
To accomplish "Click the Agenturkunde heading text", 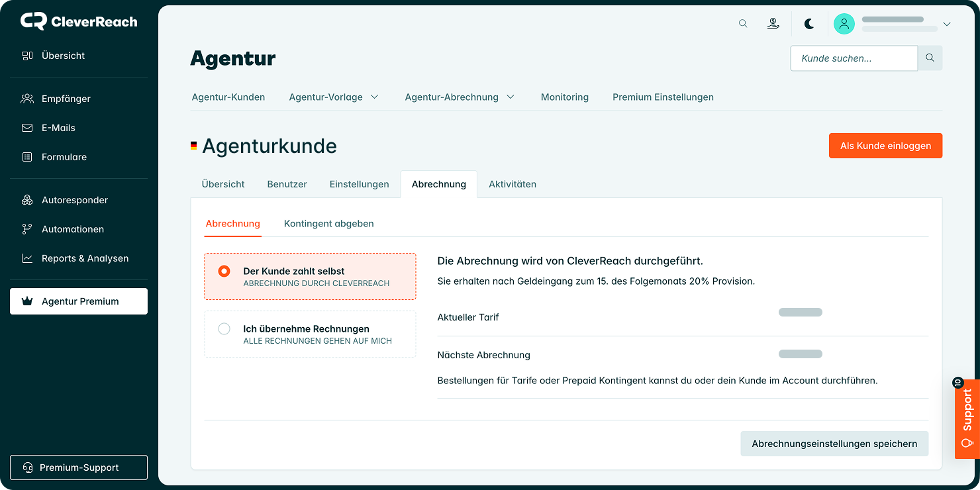I will [269, 146].
